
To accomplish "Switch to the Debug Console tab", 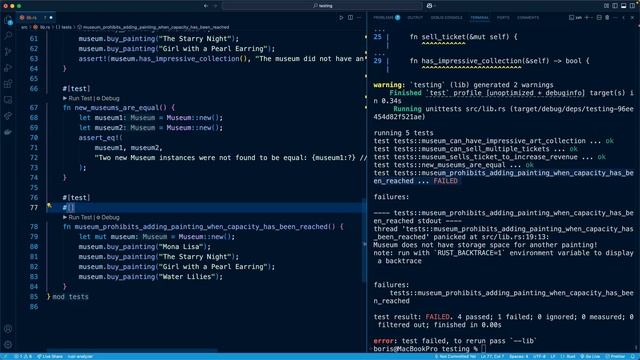I will coord(447,18).
